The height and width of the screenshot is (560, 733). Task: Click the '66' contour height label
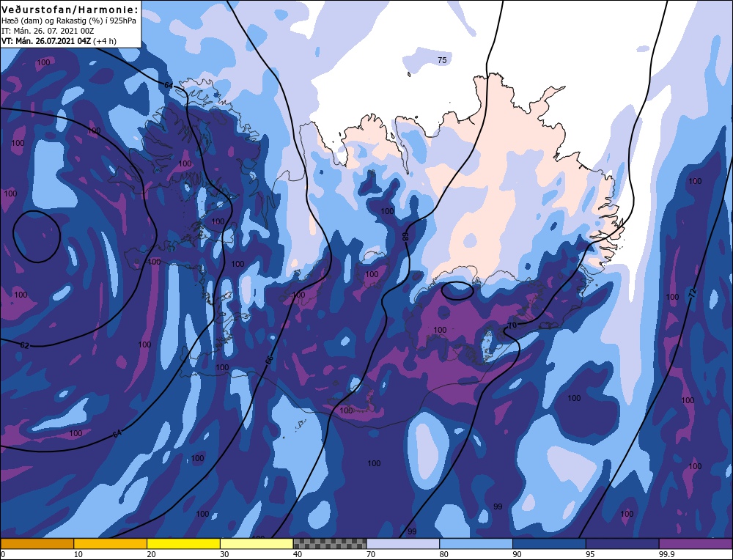tap(269, 360)
